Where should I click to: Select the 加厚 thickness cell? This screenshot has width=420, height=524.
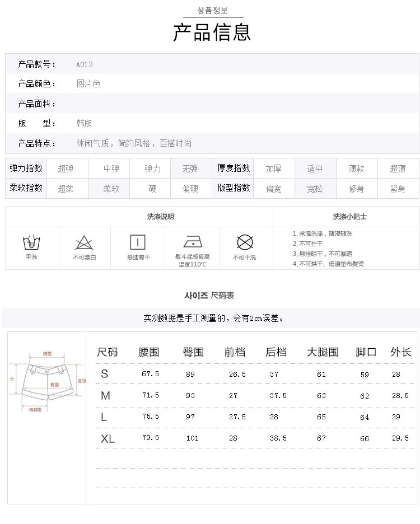point(274,169)
